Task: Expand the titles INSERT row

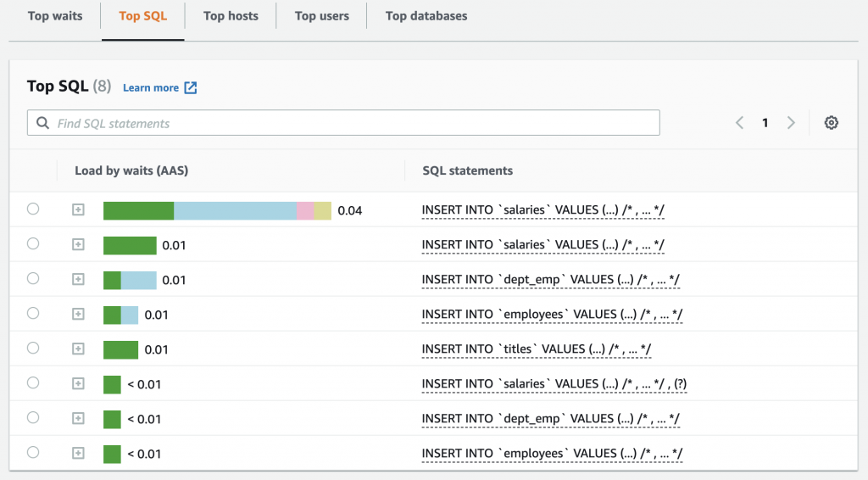Action: (x=78, y=349)
